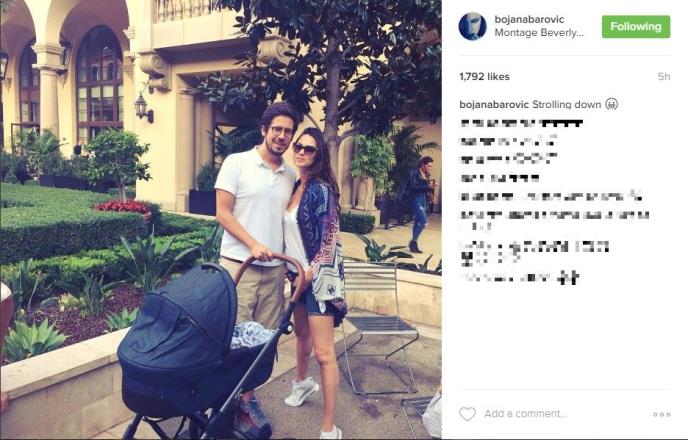Viewport: 688px width, 440px height.
Task: Click the red flower bed in photo
Action: point(123,207)
